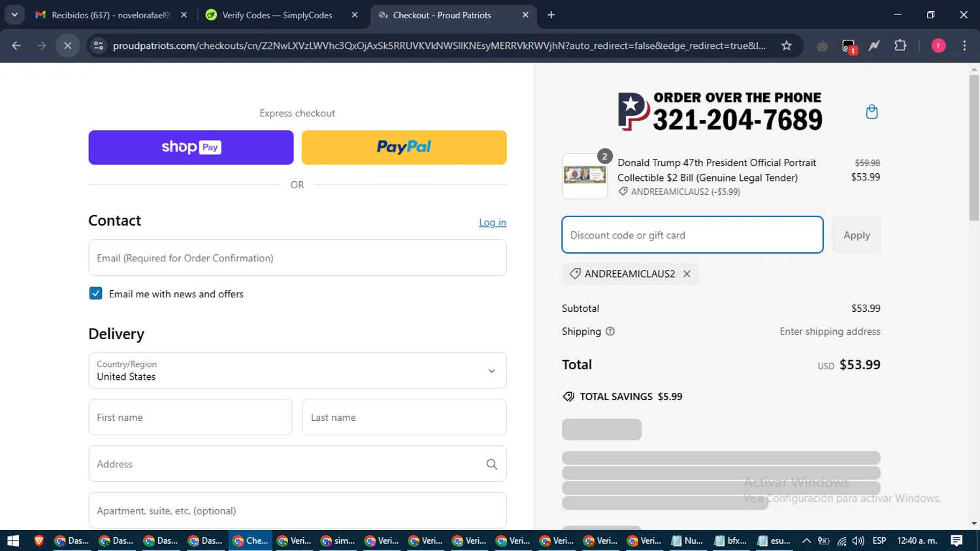Image resolution: width=980 pixels, height=551 pixels.
Task: Focus the Email contact field
Action: coord(297,258)
